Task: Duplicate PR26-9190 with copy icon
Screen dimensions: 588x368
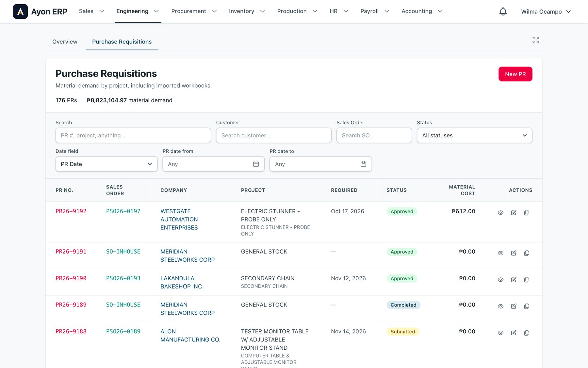Action: (x=527, y=280)
